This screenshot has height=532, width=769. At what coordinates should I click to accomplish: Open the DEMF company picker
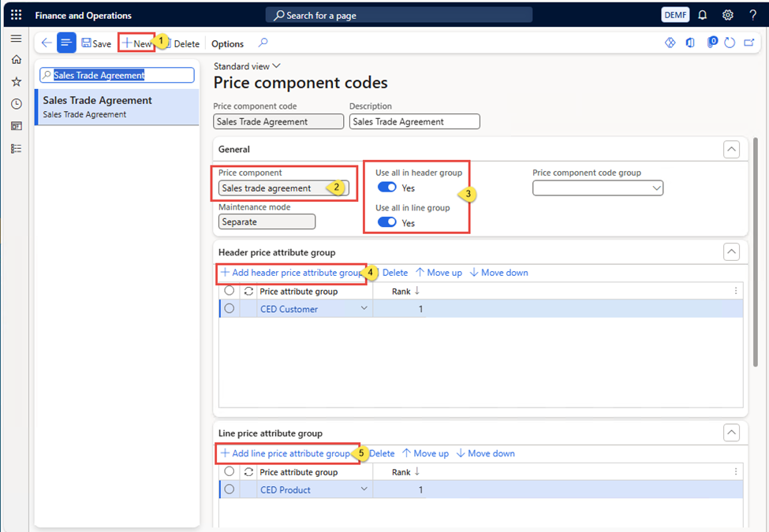point(675,15)
